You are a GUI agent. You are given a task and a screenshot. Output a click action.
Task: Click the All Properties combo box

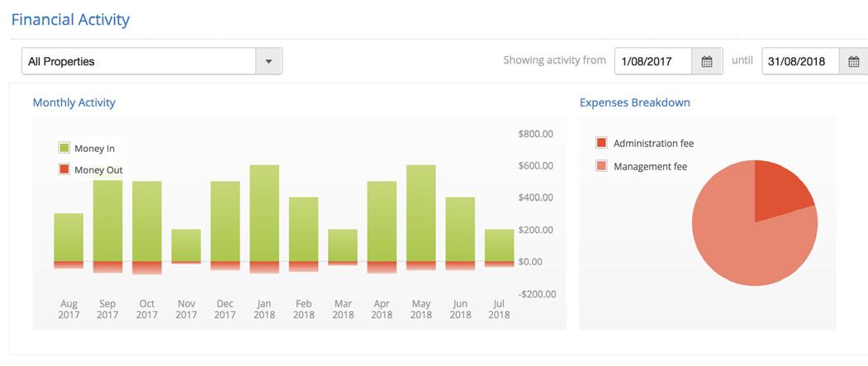pos(139,61)
